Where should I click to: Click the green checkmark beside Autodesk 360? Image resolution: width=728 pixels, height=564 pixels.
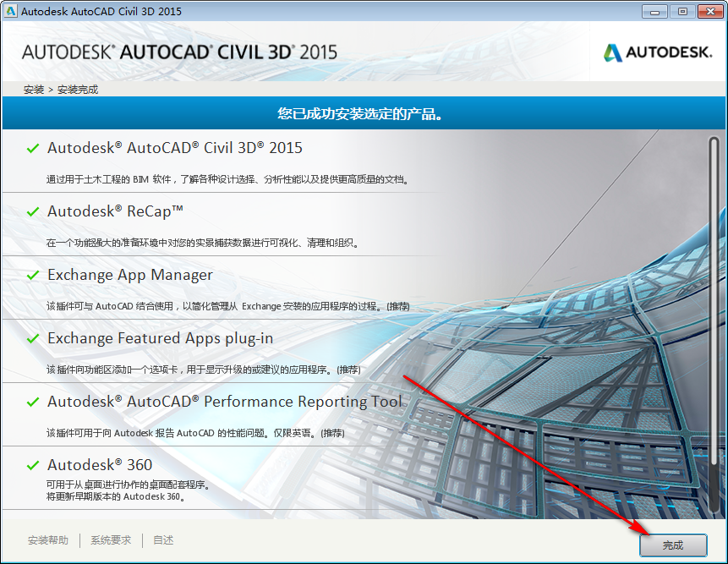[32, 464]
